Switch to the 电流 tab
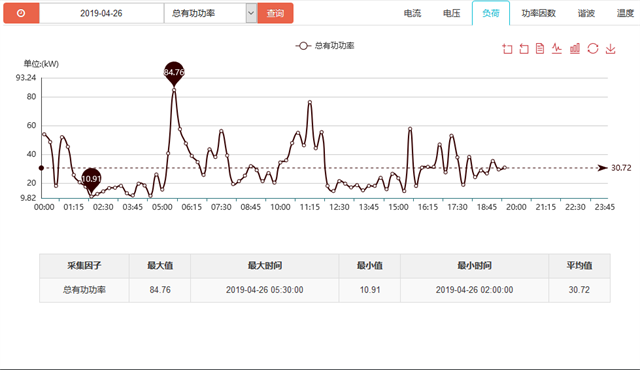The height and width of the screenshot is (370, 640). [412, 13]
